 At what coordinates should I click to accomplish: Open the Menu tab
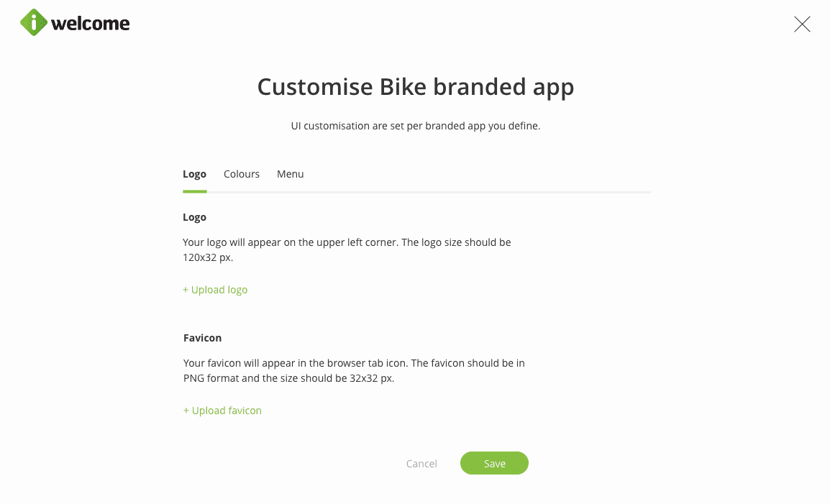(291, 174)
